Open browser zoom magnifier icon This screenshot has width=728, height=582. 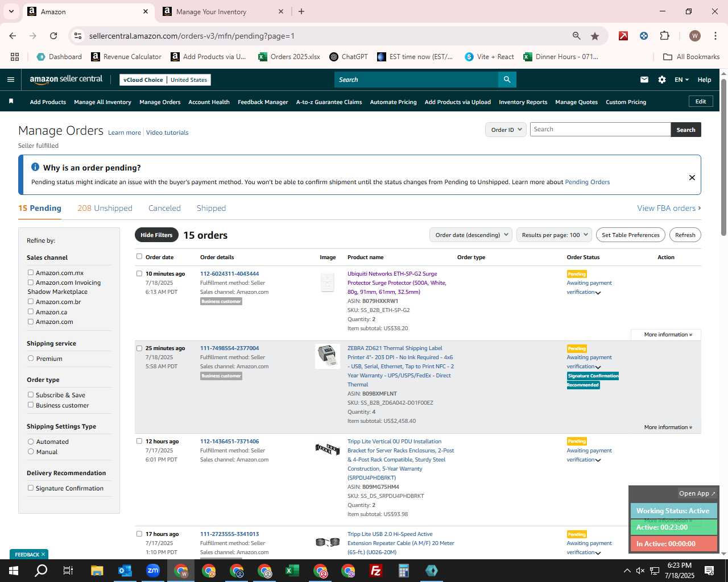tap(577, 36)
